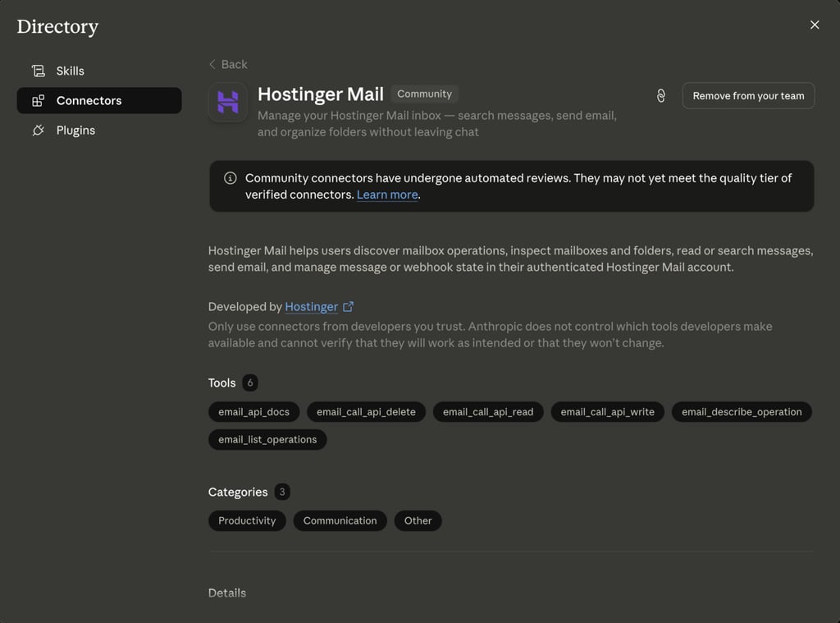Click the Plugins plug icon in sidebar
This screenshot has height=623, width=840.
coord(38,131)
